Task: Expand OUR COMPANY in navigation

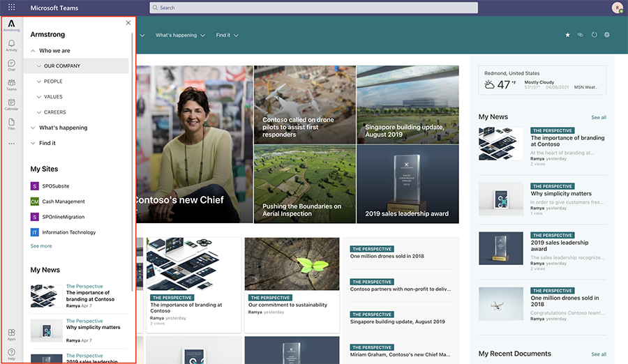Action: click(x=39, y=66)
